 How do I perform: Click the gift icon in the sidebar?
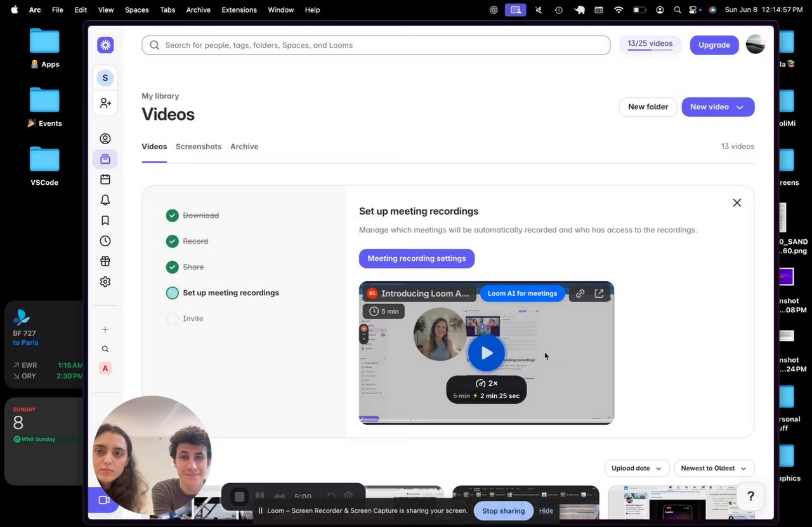point(105,261)
